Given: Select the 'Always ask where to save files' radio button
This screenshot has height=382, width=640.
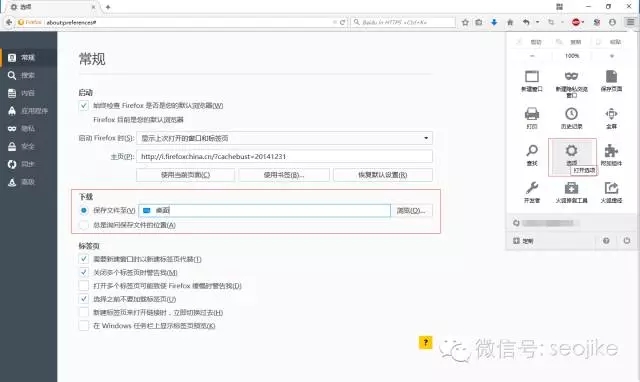Looking at the screenshot, I should click(83, 225).
